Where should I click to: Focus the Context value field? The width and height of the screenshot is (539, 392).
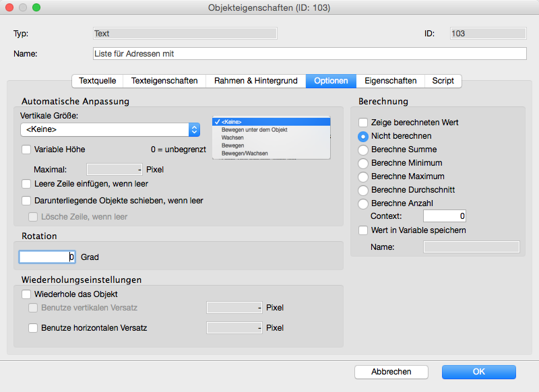[444, 216]
